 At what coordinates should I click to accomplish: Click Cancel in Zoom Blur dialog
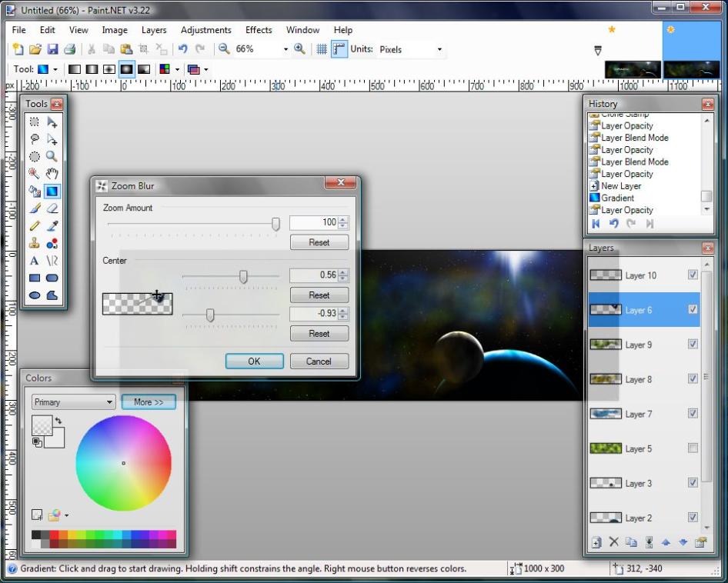[319, 361]
